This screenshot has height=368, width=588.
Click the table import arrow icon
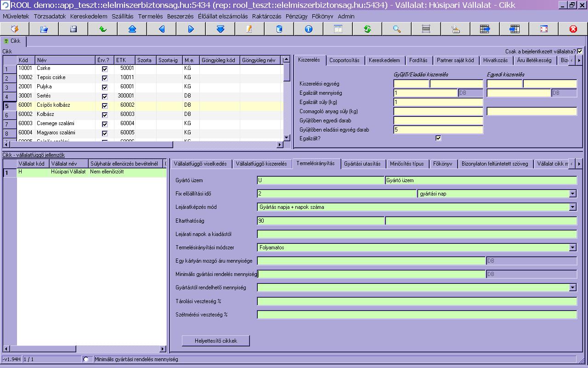[514, 29]
